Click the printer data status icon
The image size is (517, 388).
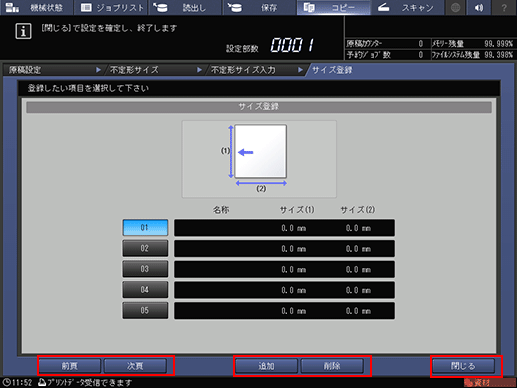click(x=42, y=382)
